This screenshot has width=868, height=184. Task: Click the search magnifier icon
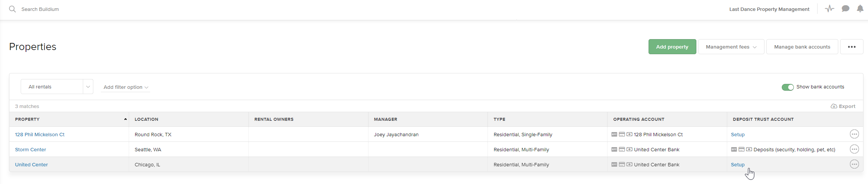(12, 9)
